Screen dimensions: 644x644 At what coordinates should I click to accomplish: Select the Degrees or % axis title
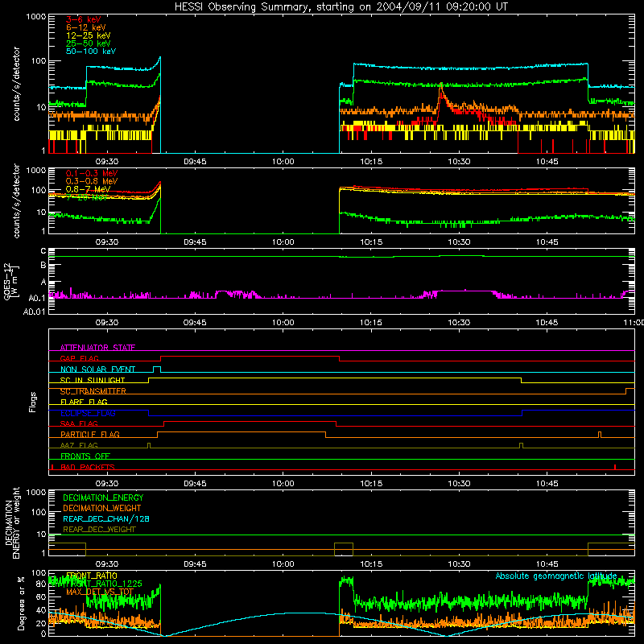pyautogui.click(x=21, y=604)
